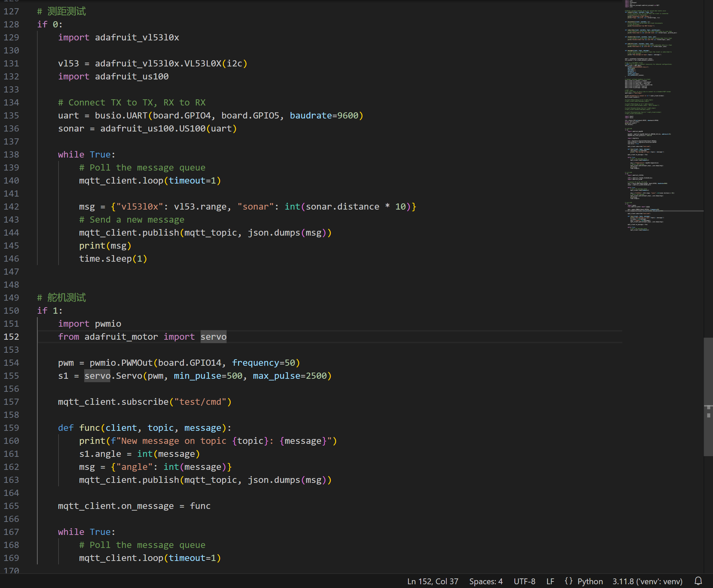Click 'sonar.distance' in msg line

pos(342,207)
